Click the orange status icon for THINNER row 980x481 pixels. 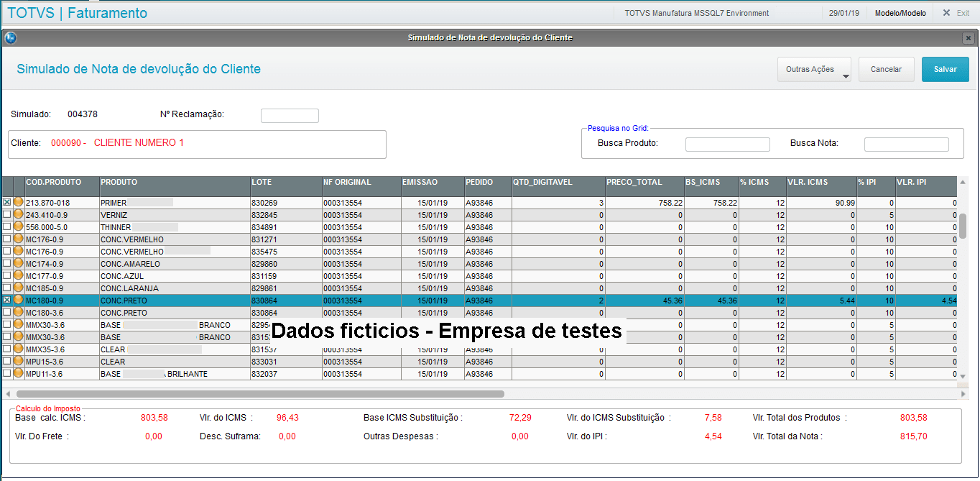coord(19,227)
